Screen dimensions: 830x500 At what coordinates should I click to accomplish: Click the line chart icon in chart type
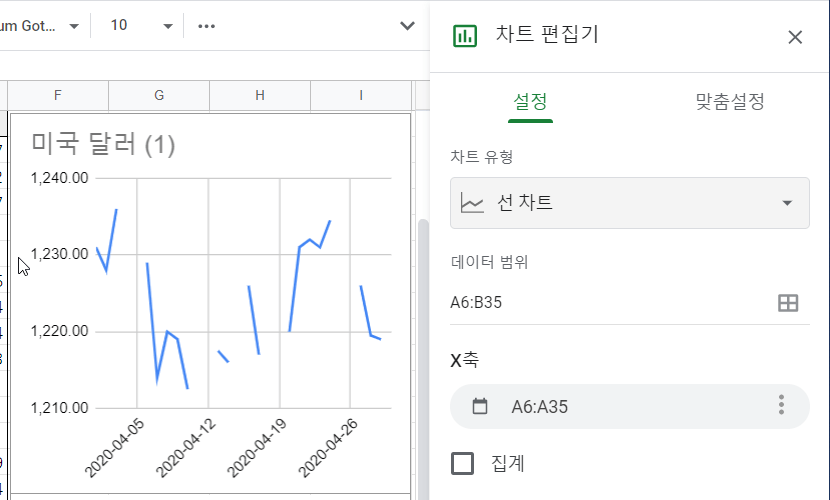472,203
